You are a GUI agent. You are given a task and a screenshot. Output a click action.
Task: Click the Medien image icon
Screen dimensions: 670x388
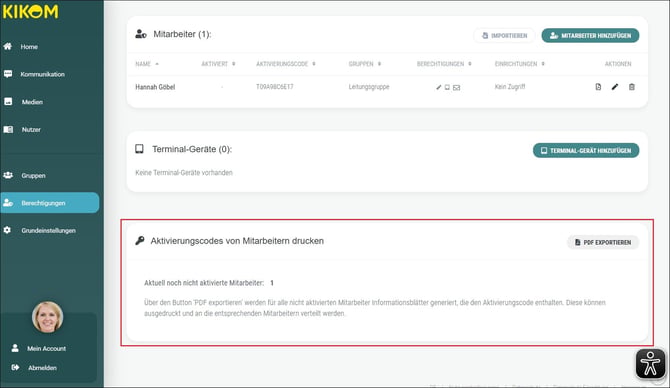[8, 101]
